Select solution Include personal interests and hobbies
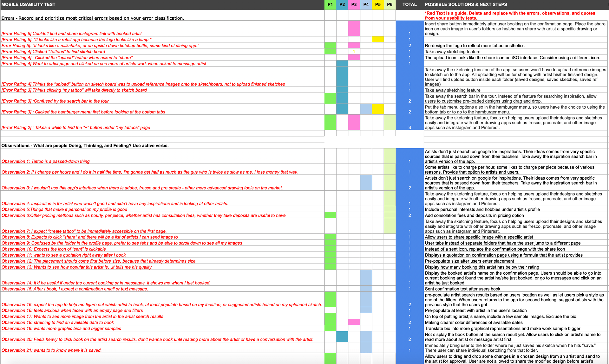 [x=516, y=209]
